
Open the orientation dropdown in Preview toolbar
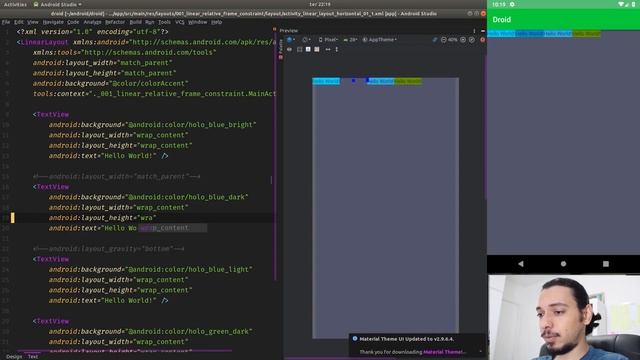tap(306, 40)
